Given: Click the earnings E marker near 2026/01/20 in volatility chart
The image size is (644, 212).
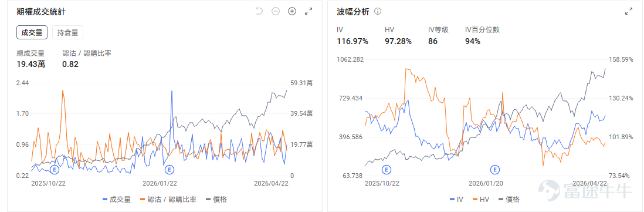Looking at the screenshot, I should [x=495, y=169].
